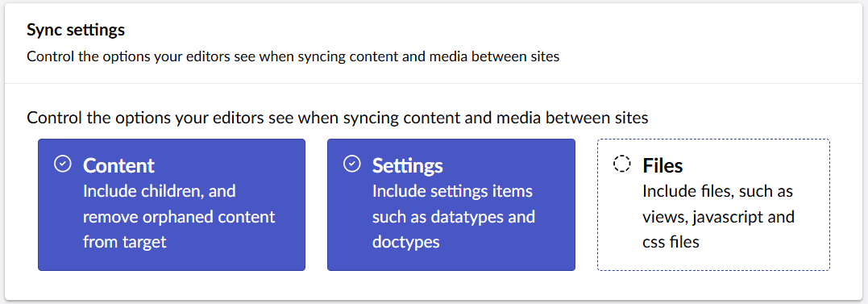Click 'Include files, such as views' description
The image size is (868, 304).
(x=719, y=217)
